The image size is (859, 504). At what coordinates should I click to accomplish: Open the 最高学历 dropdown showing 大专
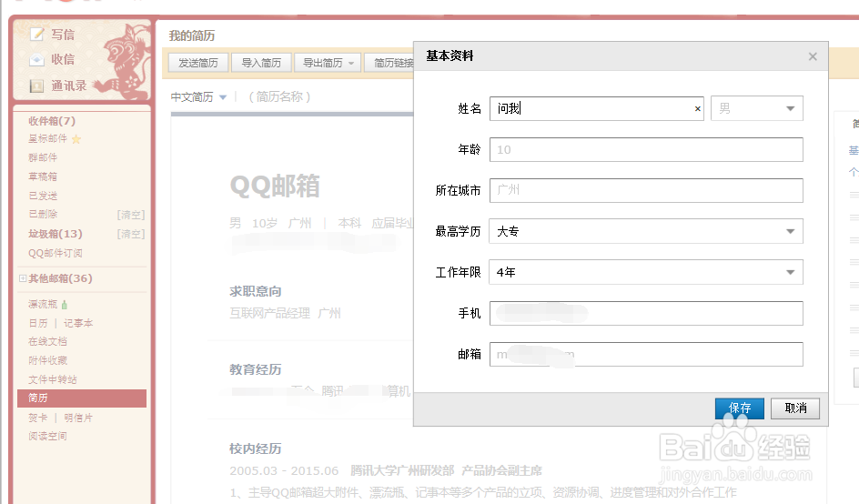pyautogui.click(x=646, y=231)
